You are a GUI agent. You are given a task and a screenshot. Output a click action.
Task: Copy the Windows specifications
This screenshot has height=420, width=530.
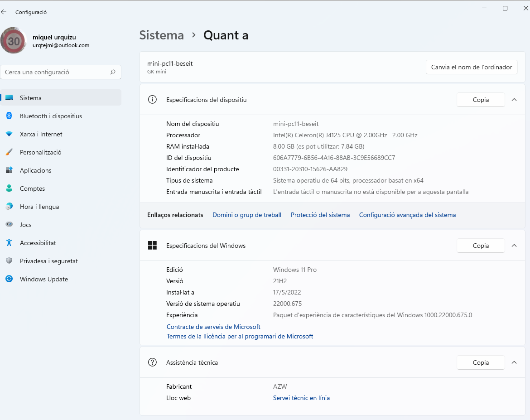click(x=481, y=246)
